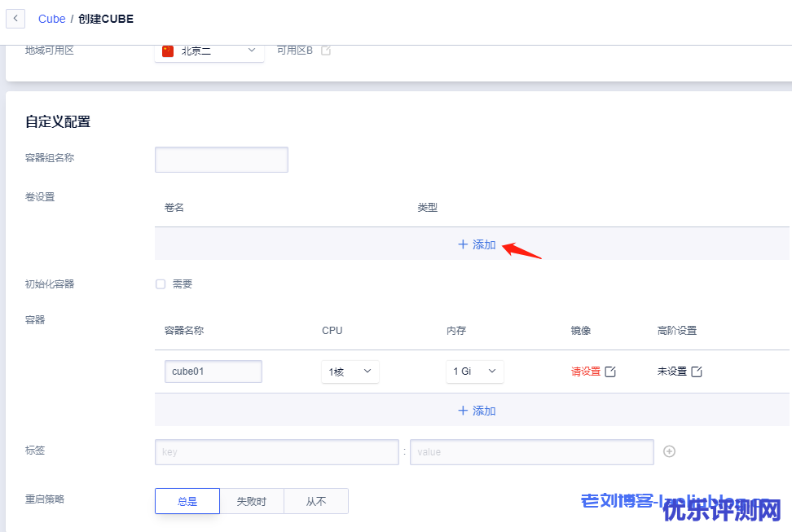This screenshot has width=792, height=532.
Task: Select the 失败时 restart policy
Action: (251, 501)
